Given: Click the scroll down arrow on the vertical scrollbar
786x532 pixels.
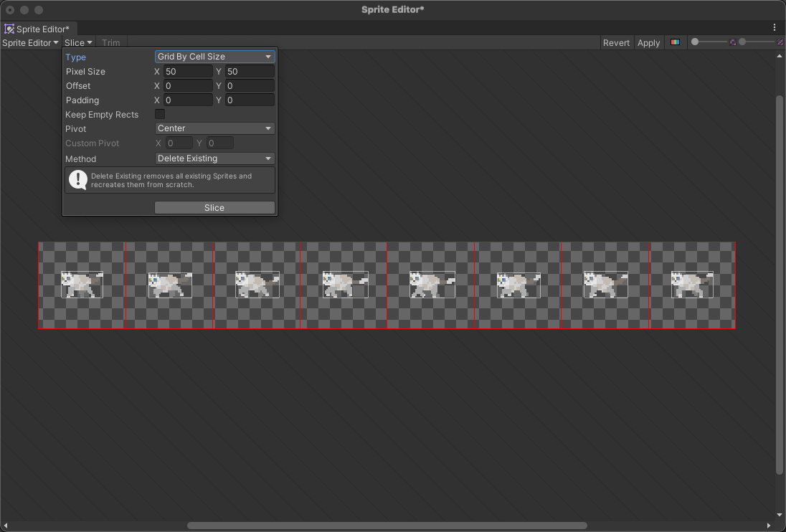Looking at the screenshot, I should click(780, 515).
